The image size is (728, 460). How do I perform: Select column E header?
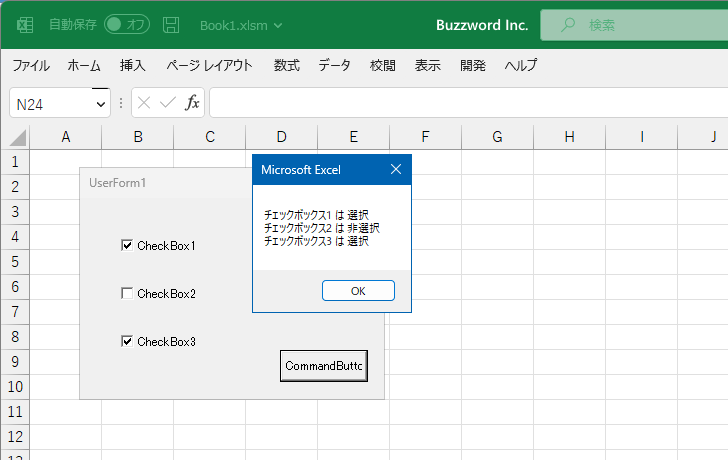tap(354, 137)
